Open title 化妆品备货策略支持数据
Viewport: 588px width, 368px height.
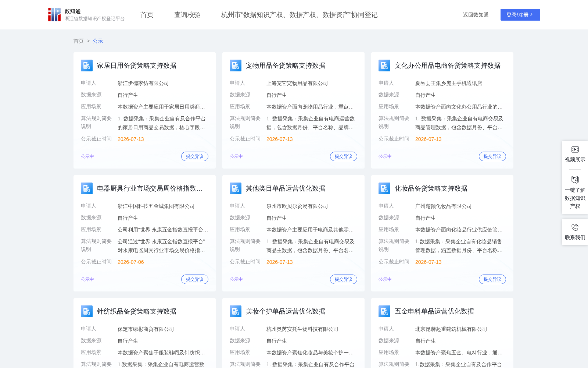pyautogui.click(x=431, y=188)
